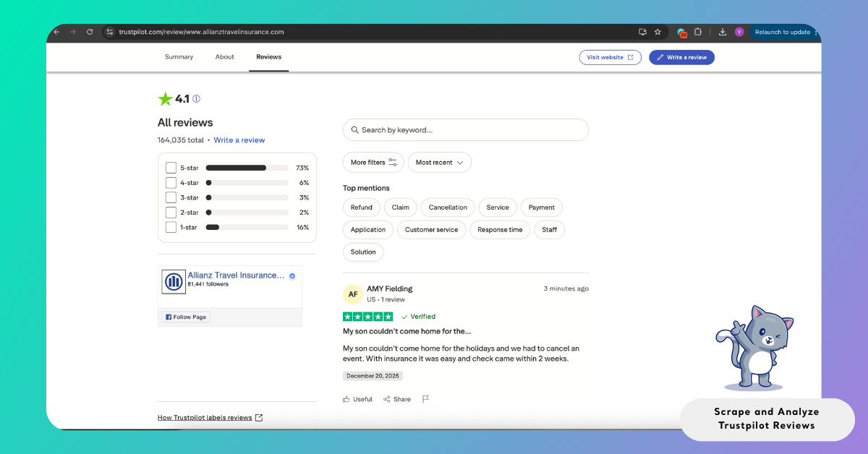Filter by Claim mention

401,207
